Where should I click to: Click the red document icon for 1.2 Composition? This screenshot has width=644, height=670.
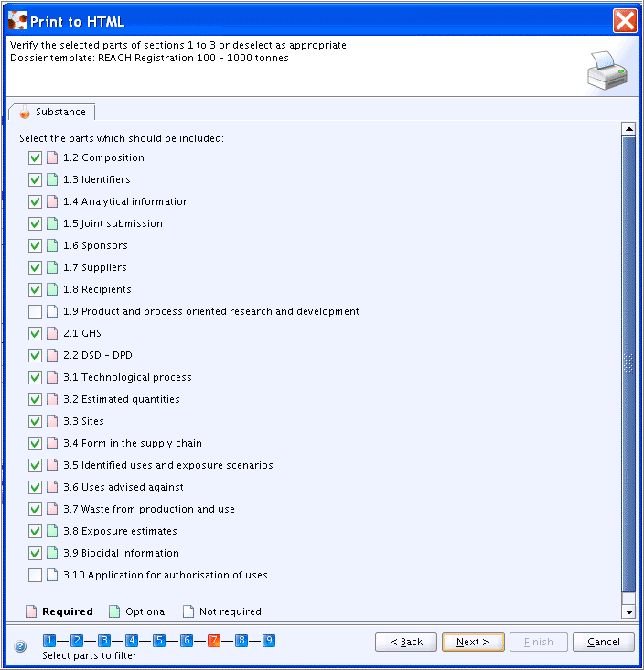[52, 157]
